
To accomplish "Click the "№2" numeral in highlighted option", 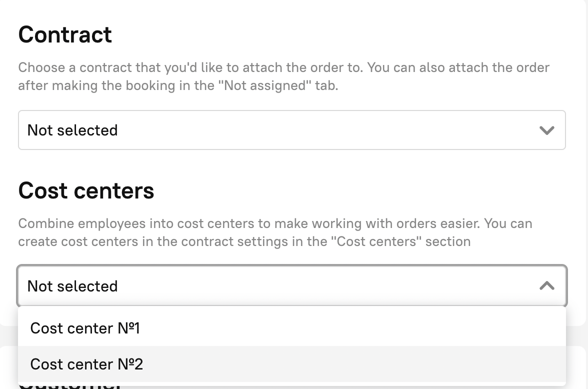I will (x=130, y=364).
